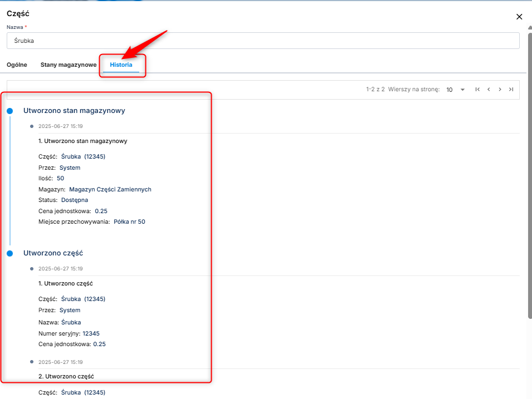Close the Część dialog with X icon
This screenshot has width=532, height=399.
519,17
